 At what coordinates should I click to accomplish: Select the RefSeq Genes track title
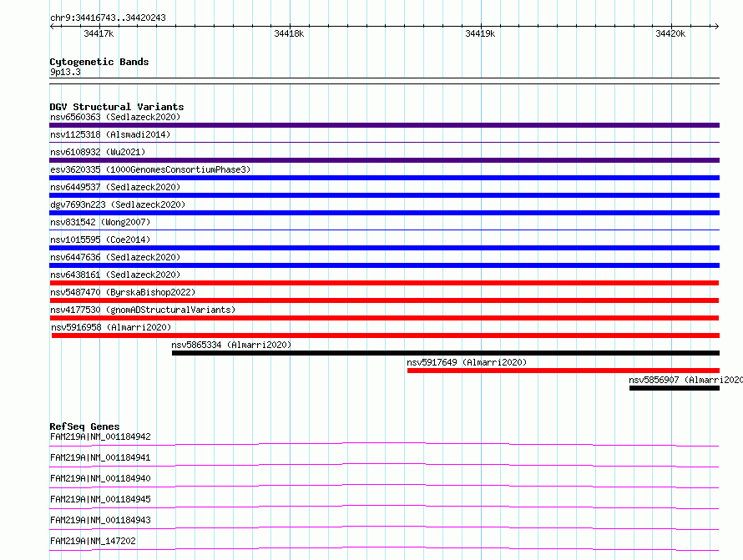pyautogui.click(x=84, y=426)
